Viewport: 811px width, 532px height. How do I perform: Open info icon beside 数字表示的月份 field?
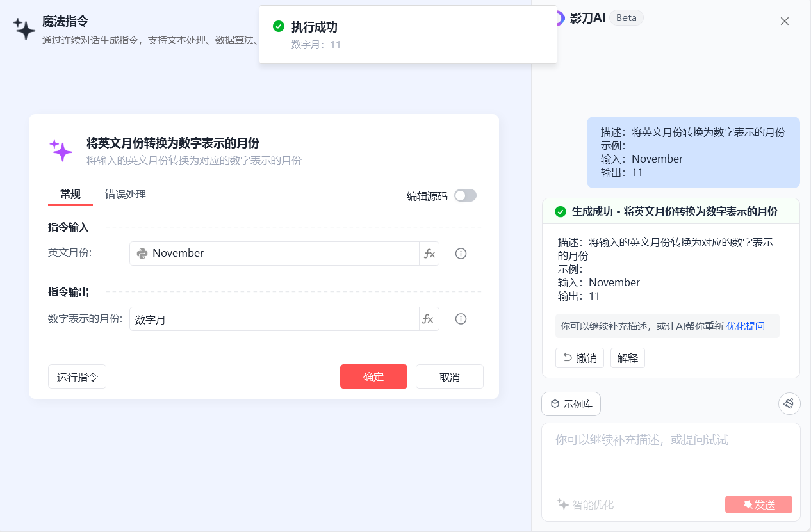461,319
